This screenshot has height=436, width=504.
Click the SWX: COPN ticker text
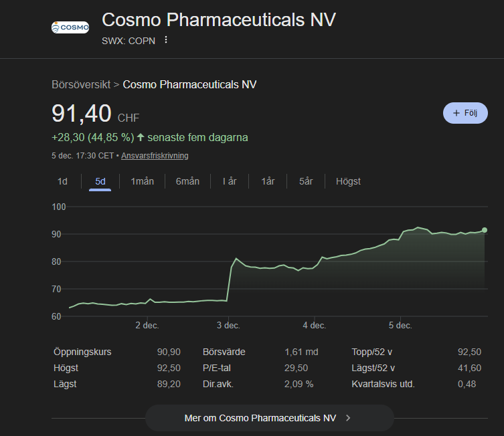click(129, 41)
